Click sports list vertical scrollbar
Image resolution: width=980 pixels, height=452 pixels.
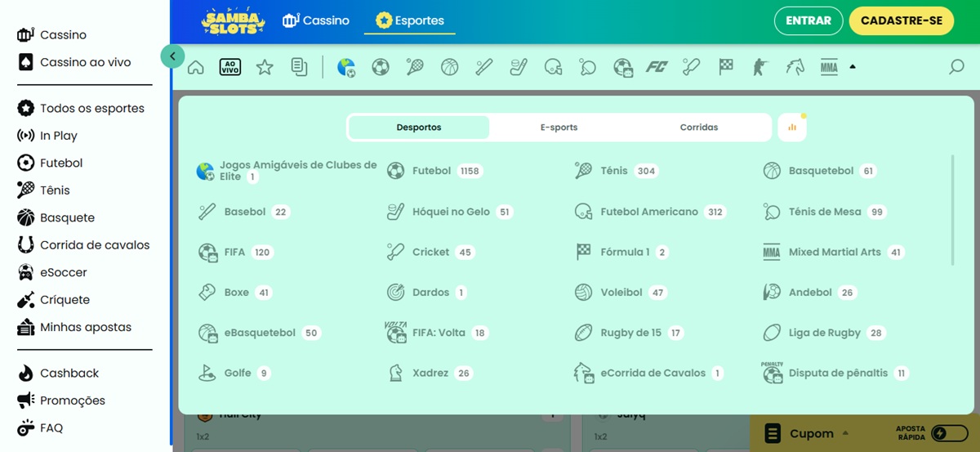coord(952,209)
